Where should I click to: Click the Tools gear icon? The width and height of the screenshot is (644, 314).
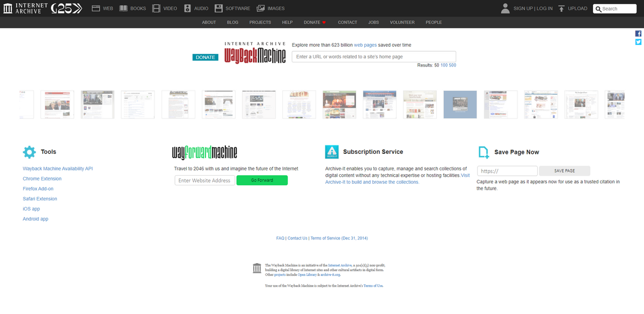(29, 152)
